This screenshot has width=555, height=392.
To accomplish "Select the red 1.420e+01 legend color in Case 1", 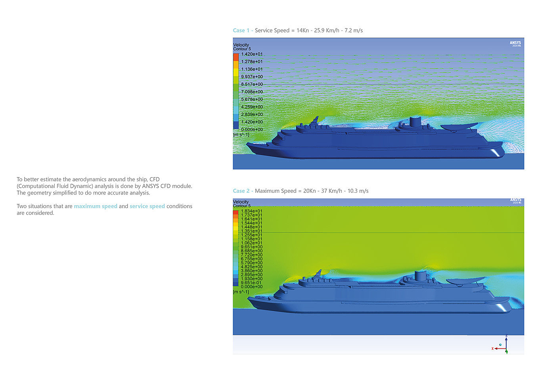I will (x=236, y=57).
